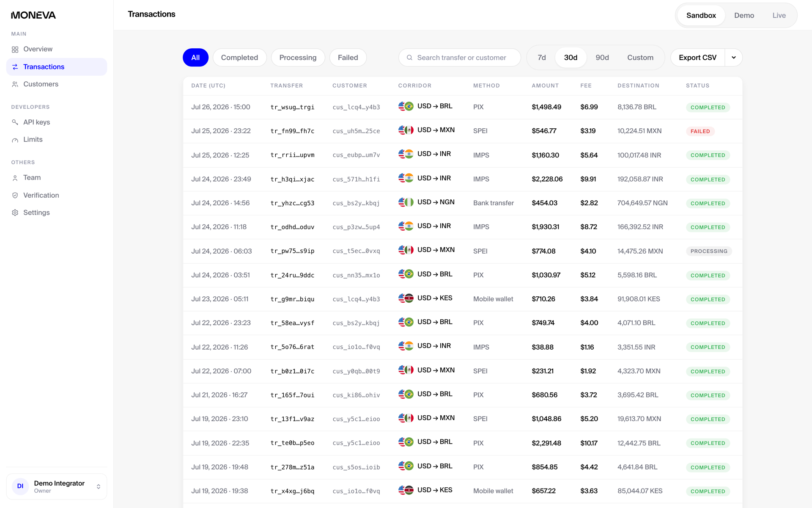This screenshot has width=812, height=508.
Task: Click the USD→MXN flags for tr_fn99…fh7c
Action: [406, 130]
